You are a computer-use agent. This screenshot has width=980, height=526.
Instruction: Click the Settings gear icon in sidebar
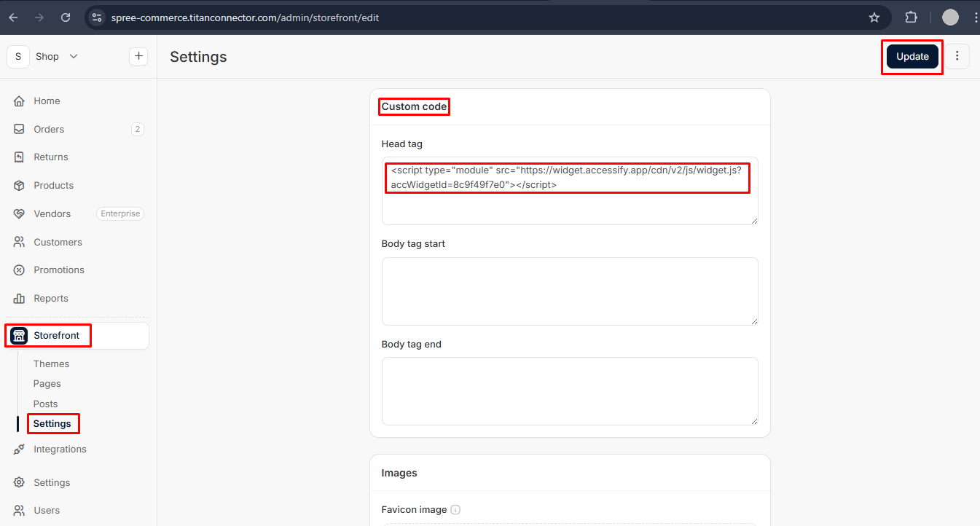(20, 482)
